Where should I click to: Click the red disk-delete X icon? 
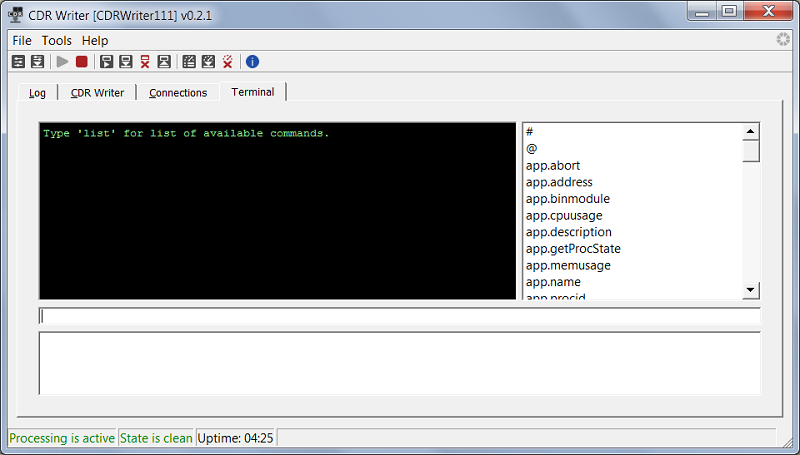click(145, 62)
